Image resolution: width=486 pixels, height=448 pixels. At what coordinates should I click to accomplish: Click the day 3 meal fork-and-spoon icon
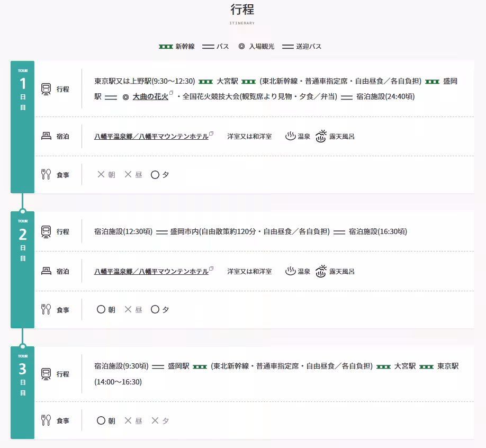tap(46, 420)
